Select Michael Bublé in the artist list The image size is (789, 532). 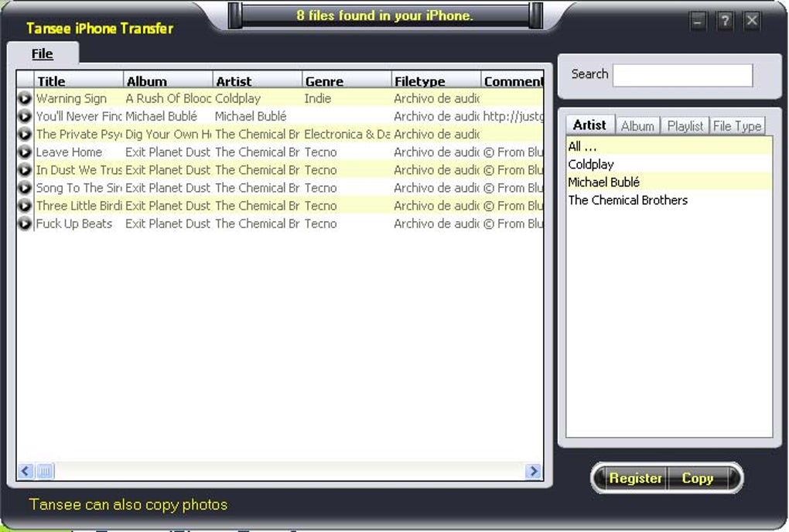point(669,182)
